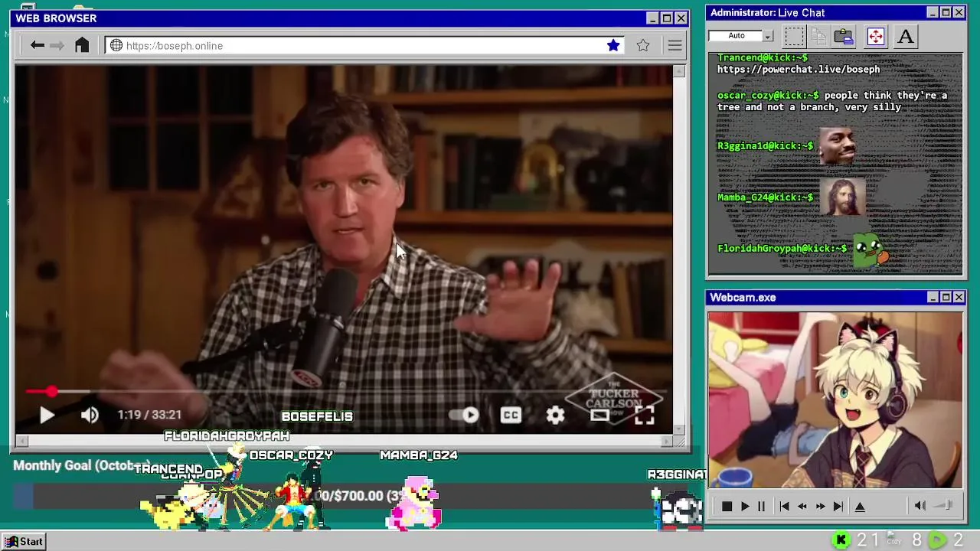Click the browser vertical scrollbar up arrow
The image size is (980, 551).
(678, 71)
